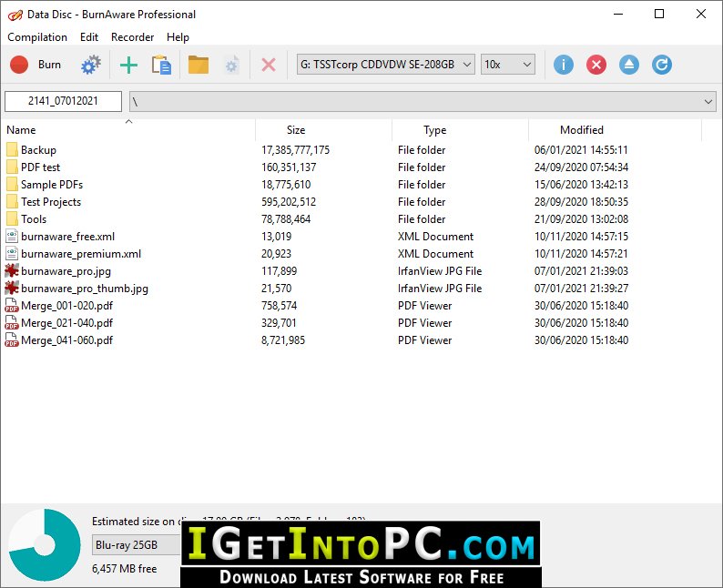
Task: Click the modified date 06/01/2021 14:55:11
Action: tap(581, 150)
